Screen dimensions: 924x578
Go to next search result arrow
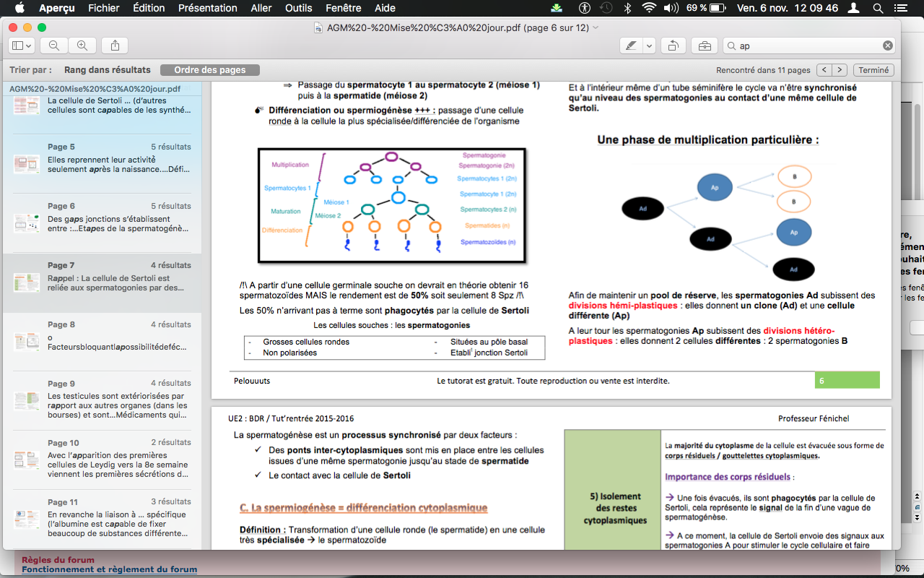point(840,70)
